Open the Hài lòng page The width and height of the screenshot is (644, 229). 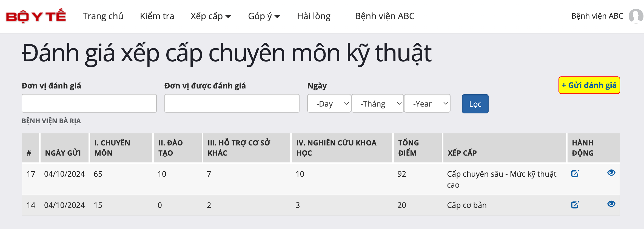[314, 16]
